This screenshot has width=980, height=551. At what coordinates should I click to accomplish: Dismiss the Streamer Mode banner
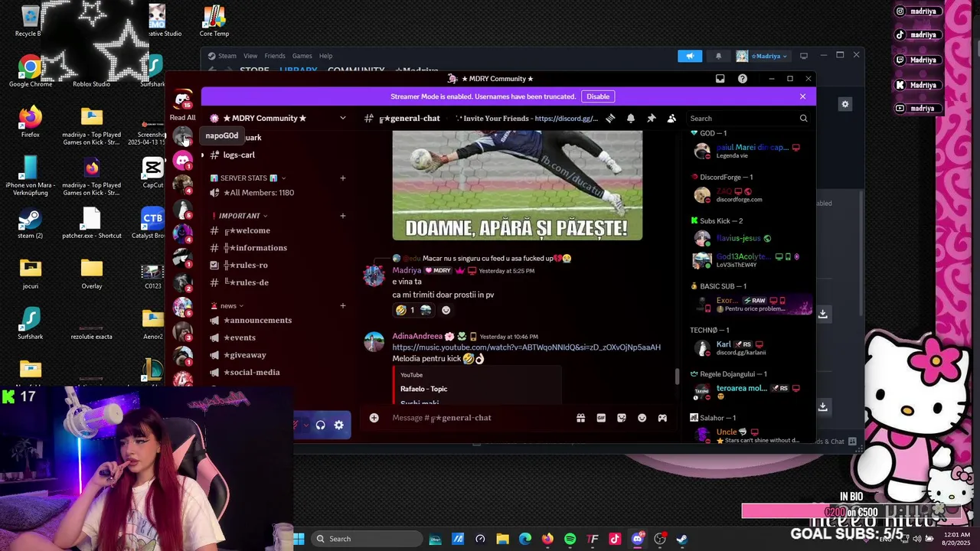[x=802, y=96]
